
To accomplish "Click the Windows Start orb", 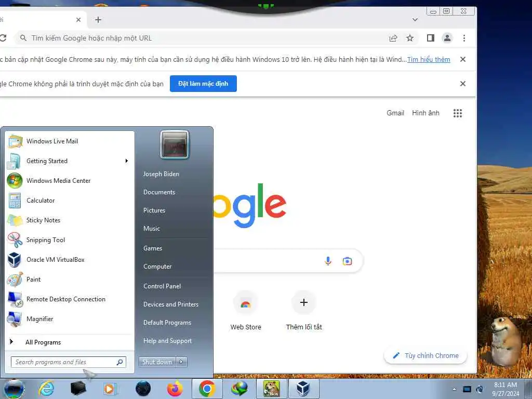I will tap(14, 389).
